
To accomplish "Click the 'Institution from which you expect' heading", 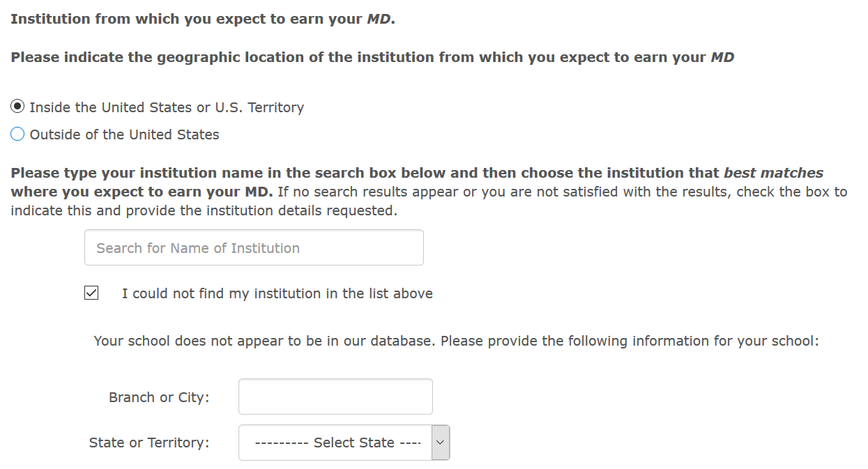I will coord(202,19).
